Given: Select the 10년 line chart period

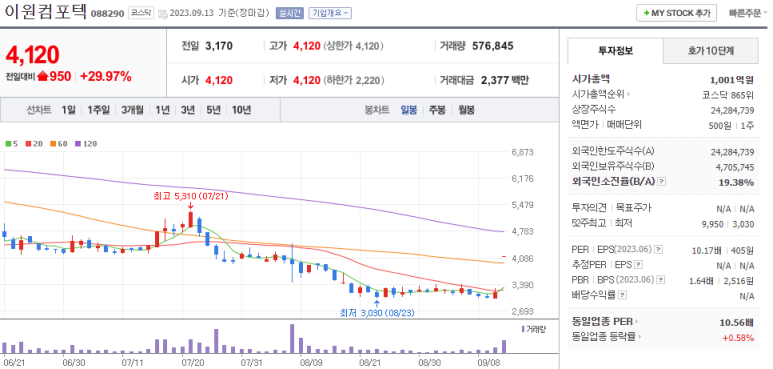Looking at the screenshot, I should (241, 110).
